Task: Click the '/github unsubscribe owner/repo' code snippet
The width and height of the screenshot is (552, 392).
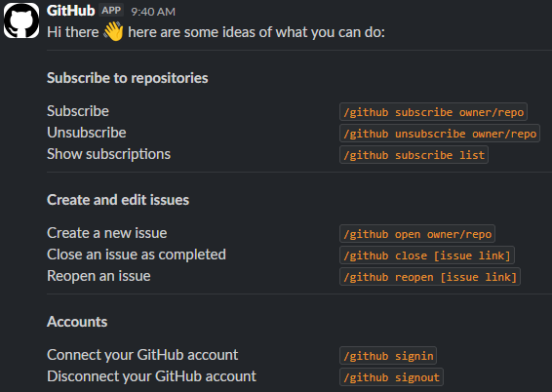Action: coord(440,134)
